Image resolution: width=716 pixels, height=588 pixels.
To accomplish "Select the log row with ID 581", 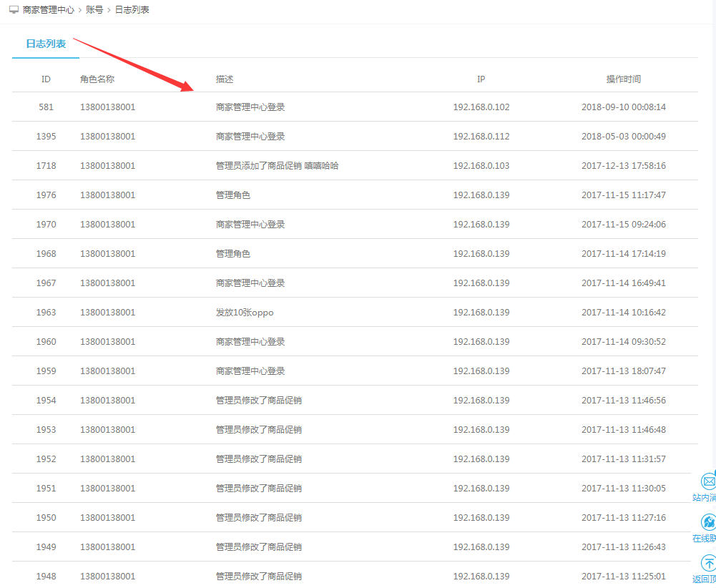I will [46, 107].
